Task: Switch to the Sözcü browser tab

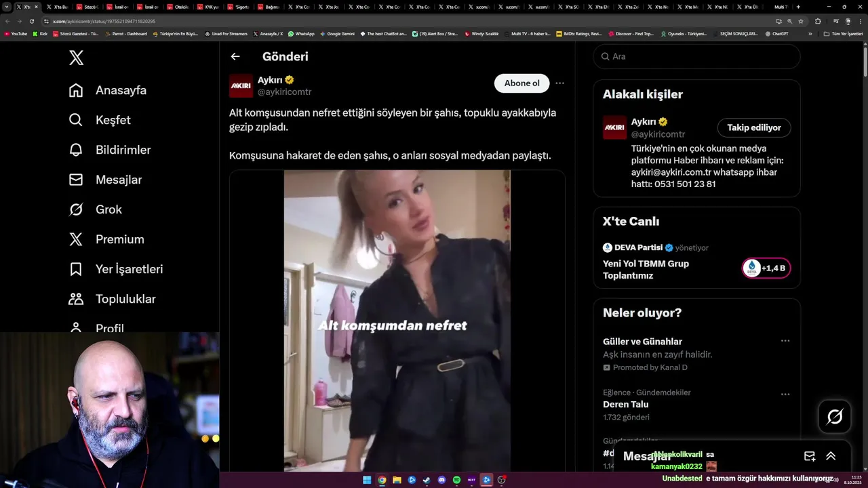Action: (x=87, y=7)
